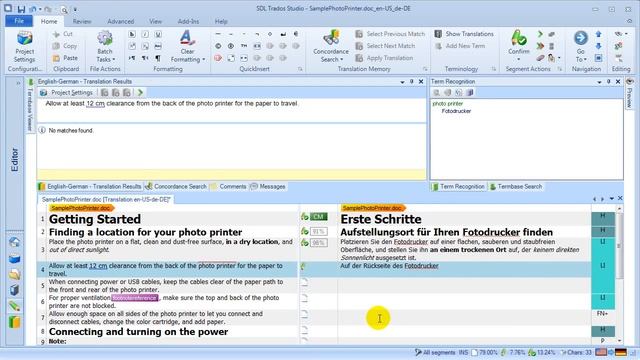Image resolution: width=640 pixels, height=360 pixels.
Task: Open the Termbase Viewer side panel
Action: tap(30, 105)
